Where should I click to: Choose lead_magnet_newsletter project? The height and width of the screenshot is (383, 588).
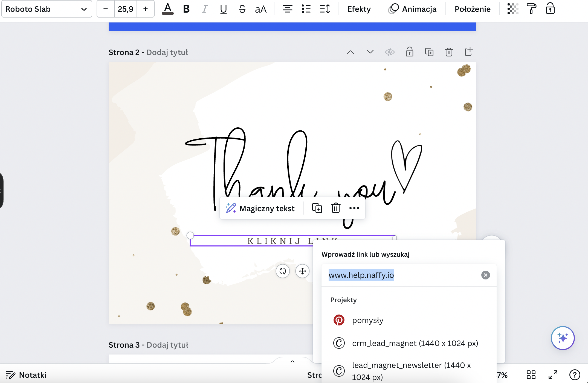tap(409, 371)
